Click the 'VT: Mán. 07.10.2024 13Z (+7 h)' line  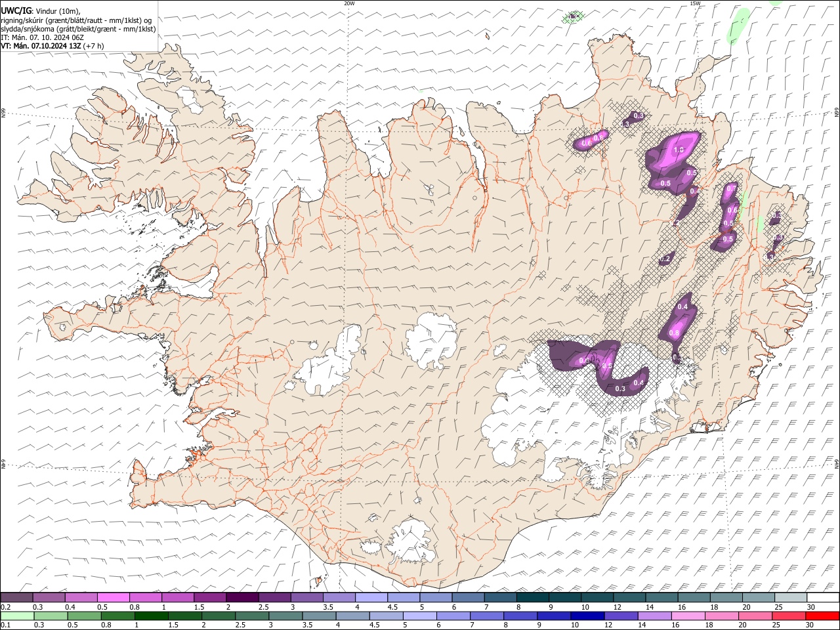click(52, 46)
